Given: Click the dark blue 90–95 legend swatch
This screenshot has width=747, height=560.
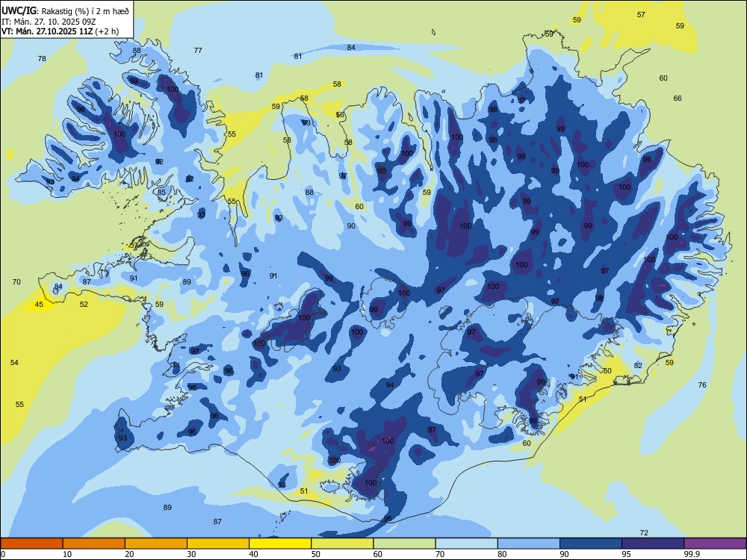Looking at the screenshot, I should click(591, 544).
